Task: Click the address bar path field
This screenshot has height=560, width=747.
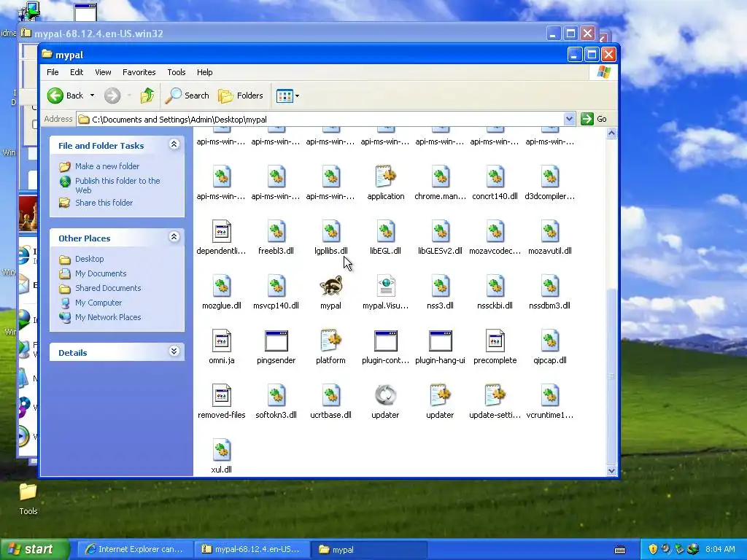Action: click(320, 119)
